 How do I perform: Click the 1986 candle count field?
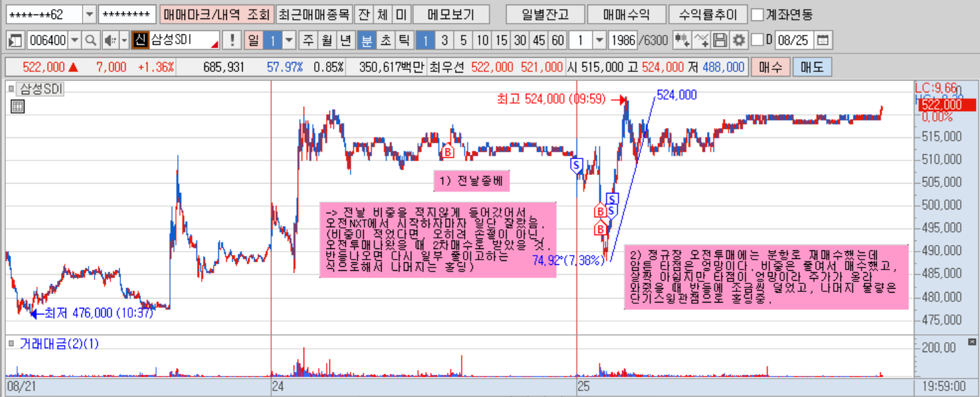622,40
